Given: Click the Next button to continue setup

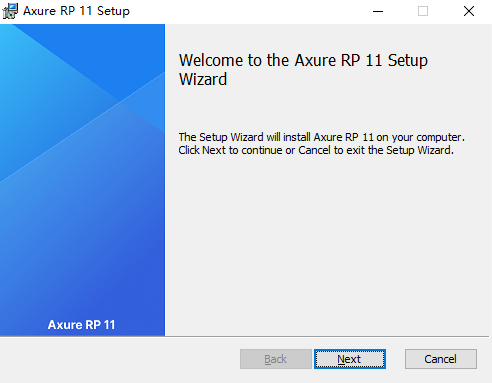Looking at the screenshot, I should pos(350,359).
